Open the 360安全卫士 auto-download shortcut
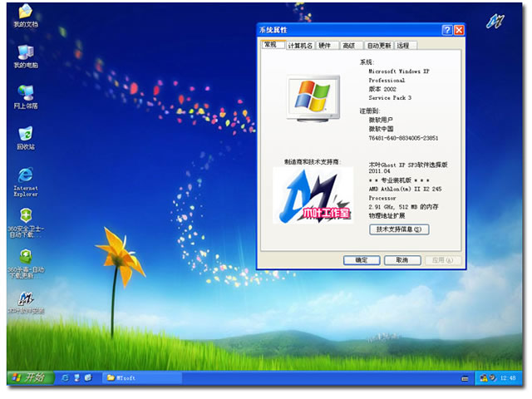Screen dimensions: 532x399 (x=26, y=223)
